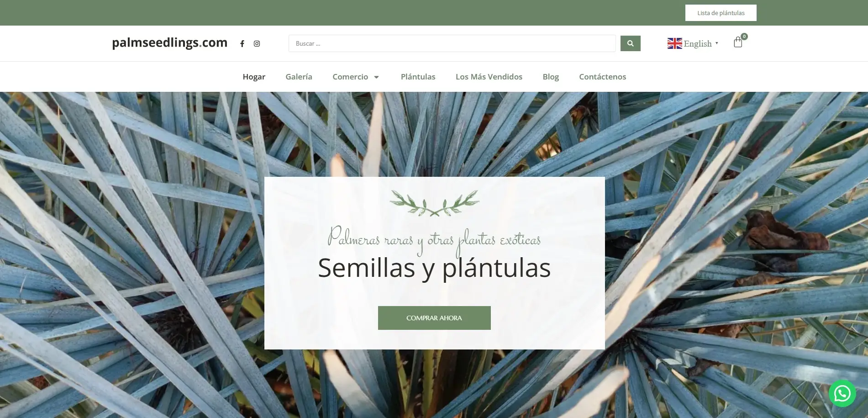Open the Instagram profile icon

[257, 43]
